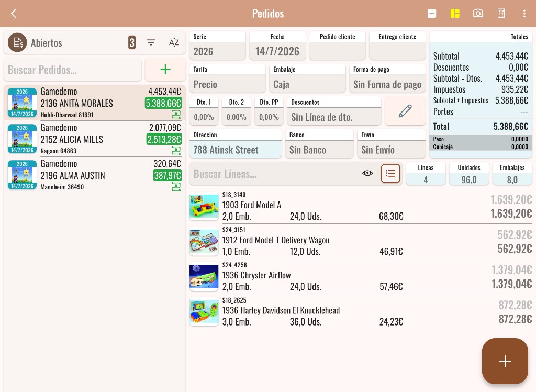The image size is (536, 392).
Task: Open the Tarifa Precio selector
Action: pyautogui.click(x=228, y=79)
